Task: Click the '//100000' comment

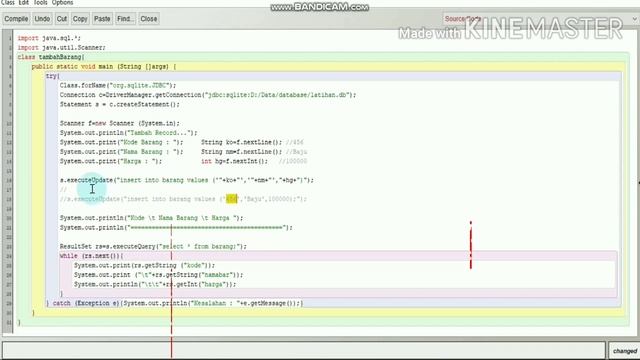Action: pyautogui.click(x=293, y=161)
